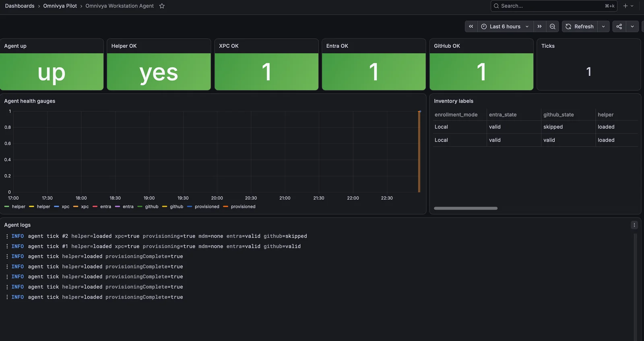This screenshot has width=644, height=341.
Task: Sort table by entra_state column
Action: (x=503, y=115)
